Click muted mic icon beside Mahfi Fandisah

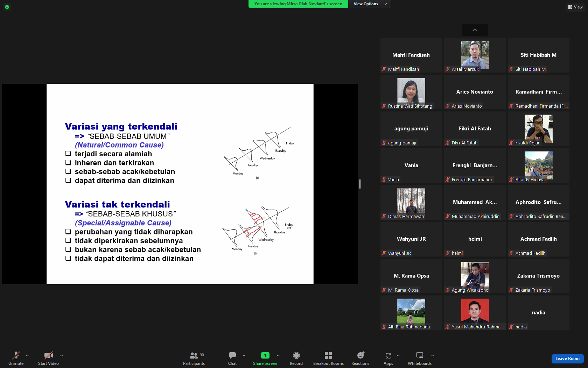click(x=384, y=69)
